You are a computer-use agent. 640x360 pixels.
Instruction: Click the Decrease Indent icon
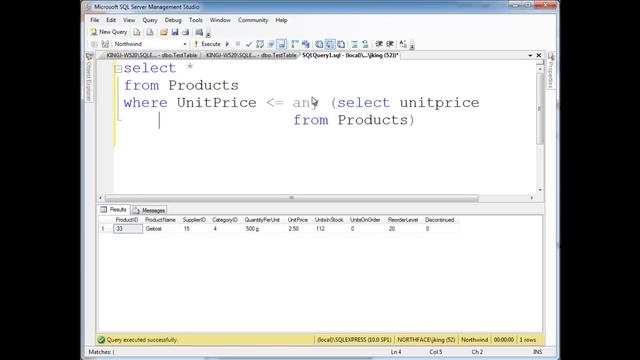(x=379, y=44)
